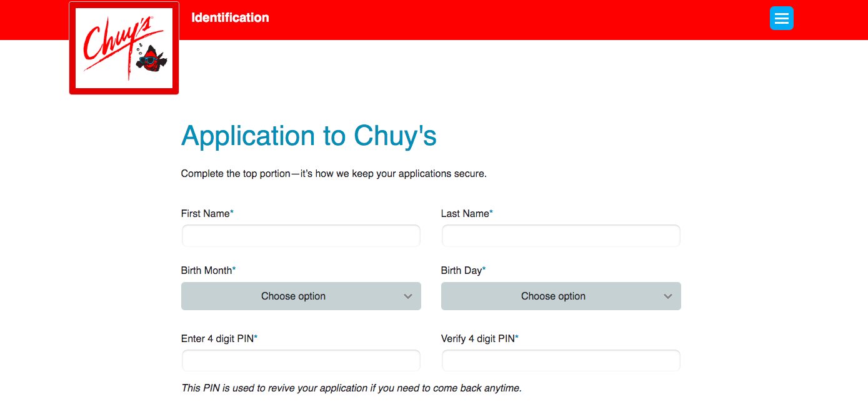Click the Identification header title
Viewport: 868px width, 409px height.
point(230,18)
